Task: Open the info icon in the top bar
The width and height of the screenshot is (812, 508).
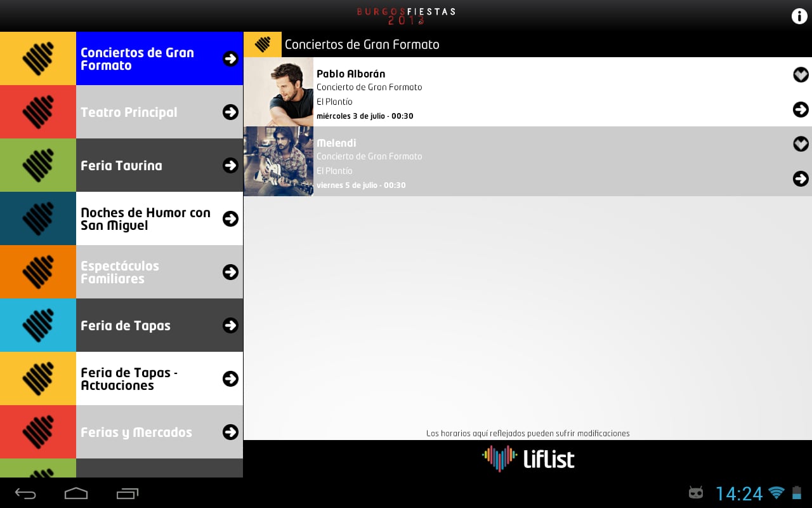Action: (799, 17)
